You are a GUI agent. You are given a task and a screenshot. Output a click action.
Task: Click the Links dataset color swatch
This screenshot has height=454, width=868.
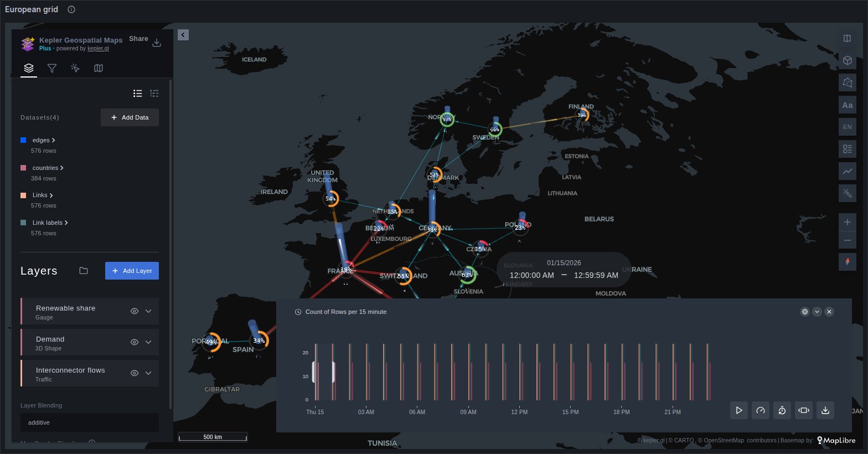point(23,195)
